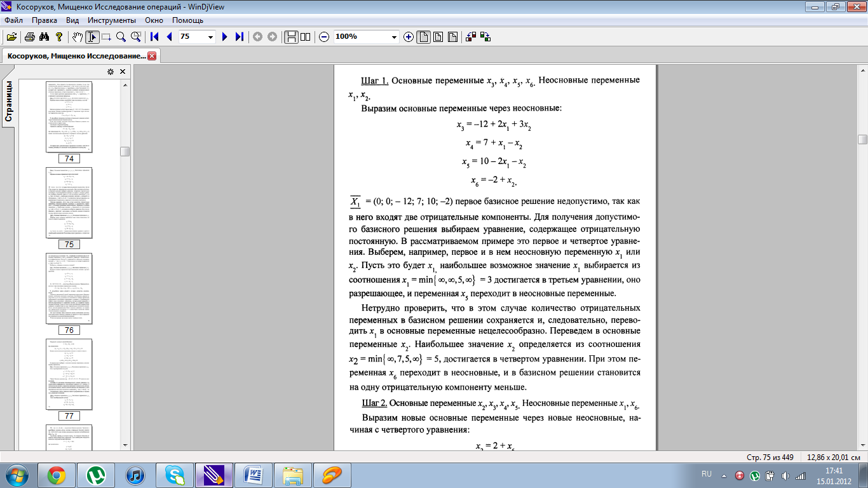This screenshot has width=868, height=488.
Task: Open Windows Explorer from taskbar
Action: click(293, 475)
